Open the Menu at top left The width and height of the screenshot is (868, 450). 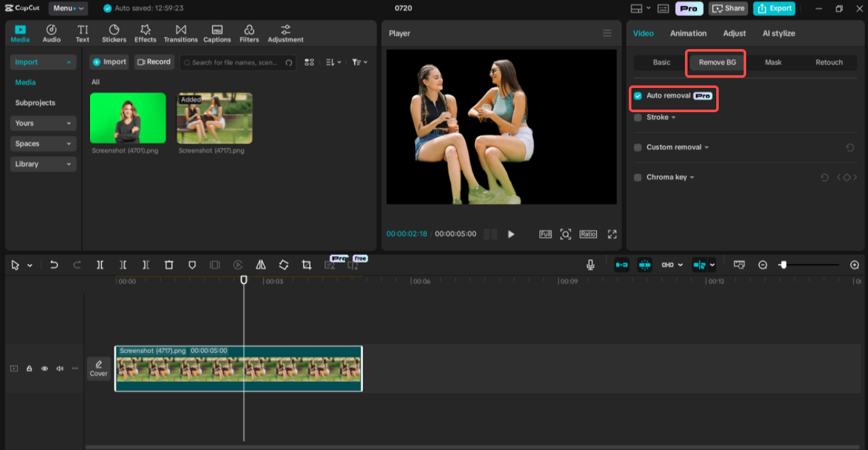[68, 8]
